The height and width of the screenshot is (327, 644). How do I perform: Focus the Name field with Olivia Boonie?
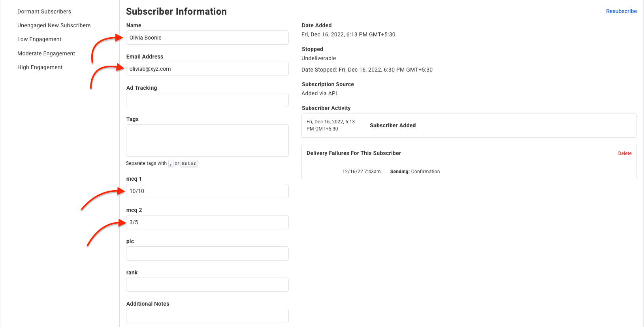tap(207, 38)
